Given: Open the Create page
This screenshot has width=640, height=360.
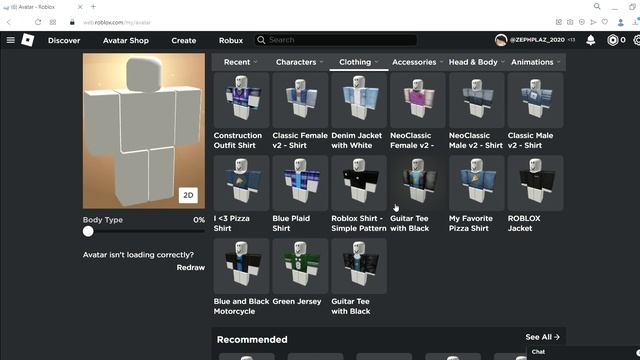Looking at the screenshot, I should tap(184, 40).
